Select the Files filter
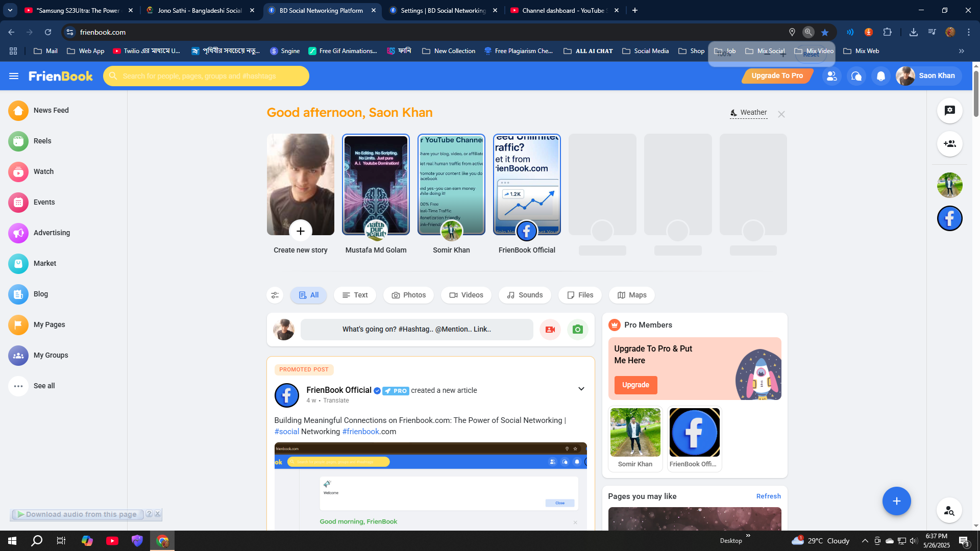 point(580,295)
